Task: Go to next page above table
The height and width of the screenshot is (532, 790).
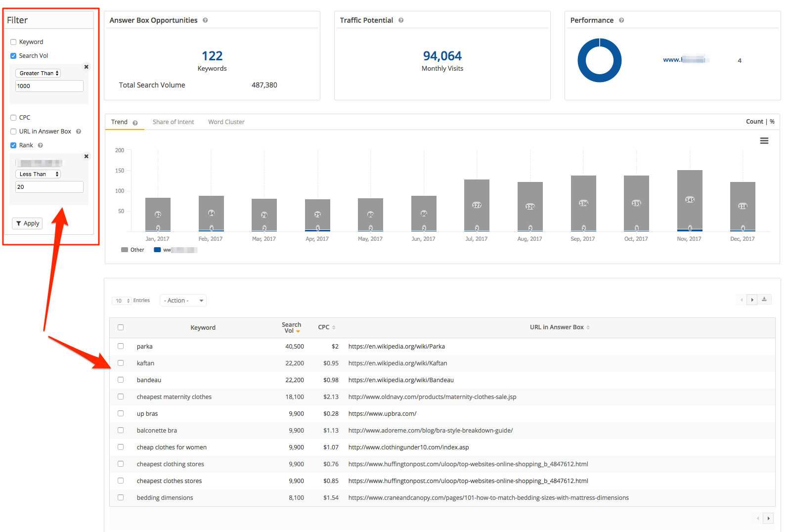Action: [x=752, y=300]
